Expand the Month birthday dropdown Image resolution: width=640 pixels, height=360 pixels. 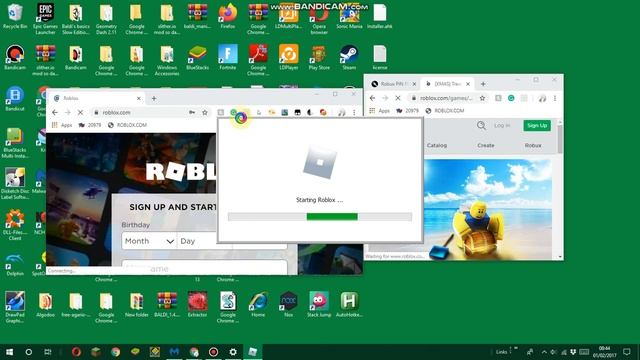click(x=149, y=241)
